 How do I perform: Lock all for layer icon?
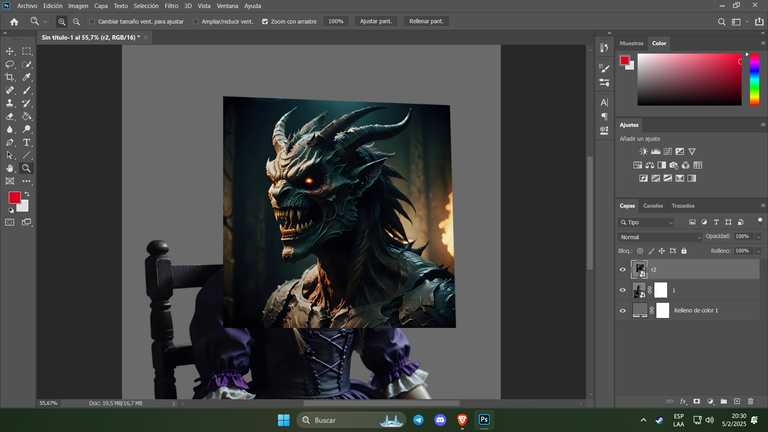point(684,251)
